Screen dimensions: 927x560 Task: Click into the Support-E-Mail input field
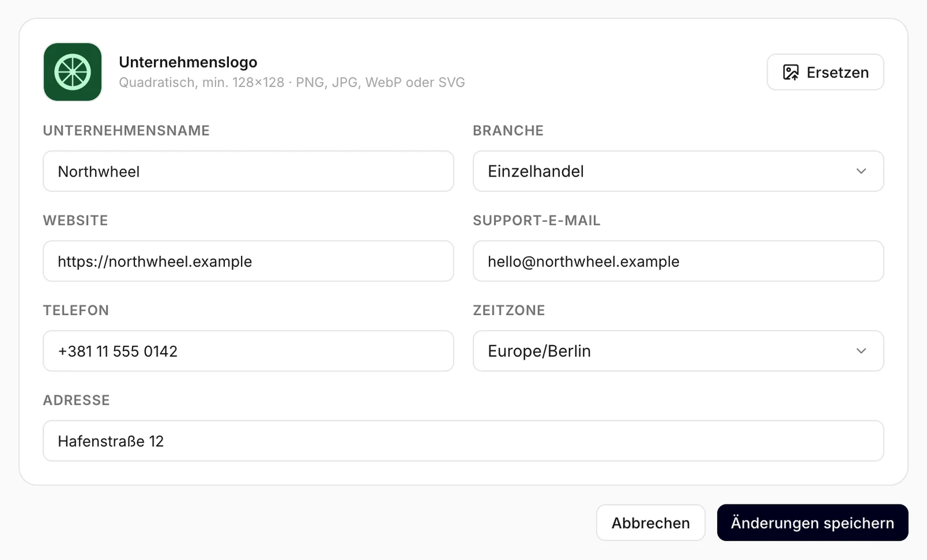[x=678, y=261]
